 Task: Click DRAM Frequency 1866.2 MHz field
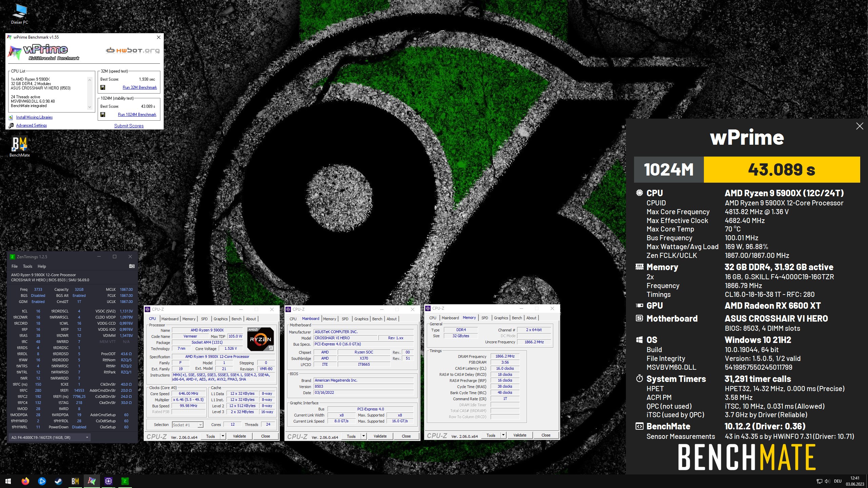coord(505,356)
